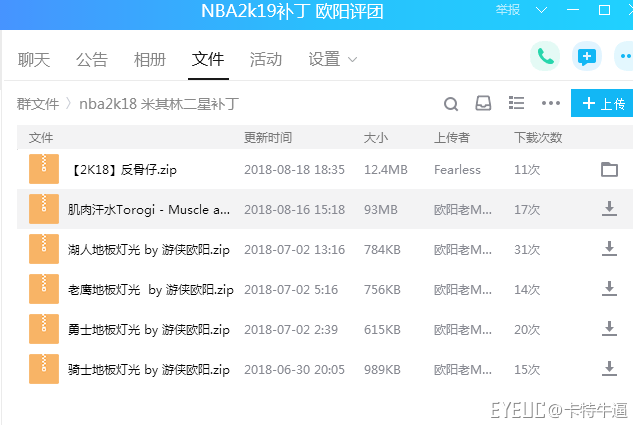Sort by 上传者 column header
Image resolution: width=633 pixels, height=425 pixels.
point(452,138)
